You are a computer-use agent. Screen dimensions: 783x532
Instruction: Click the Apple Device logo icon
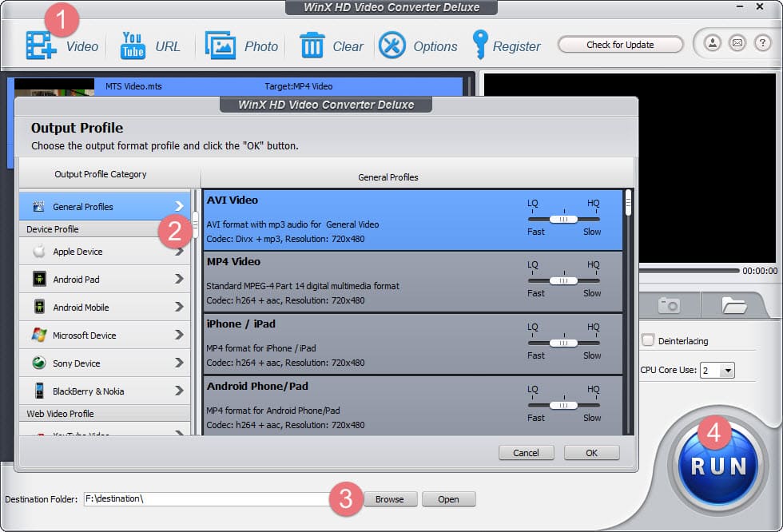point(39,251)
